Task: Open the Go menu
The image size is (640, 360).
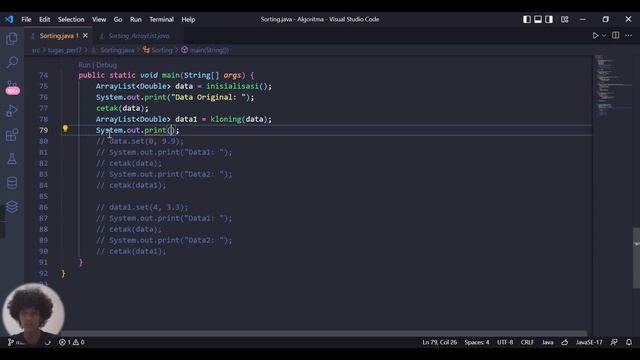Action: pyautogui.click(x=118, y=19)
